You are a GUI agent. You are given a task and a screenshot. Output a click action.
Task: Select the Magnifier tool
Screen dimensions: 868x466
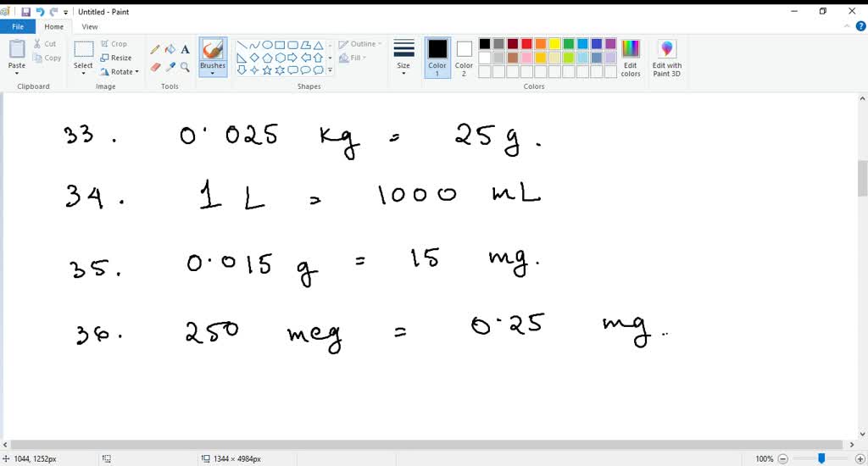(185, 67)
